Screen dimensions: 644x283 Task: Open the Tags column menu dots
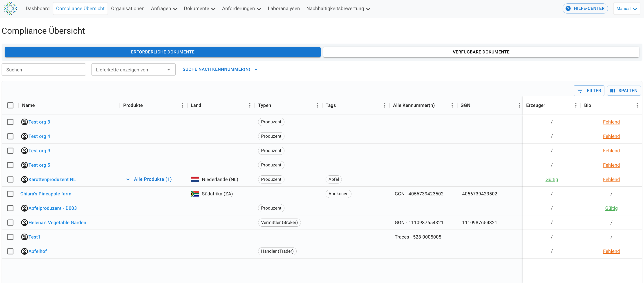(385, 105)
